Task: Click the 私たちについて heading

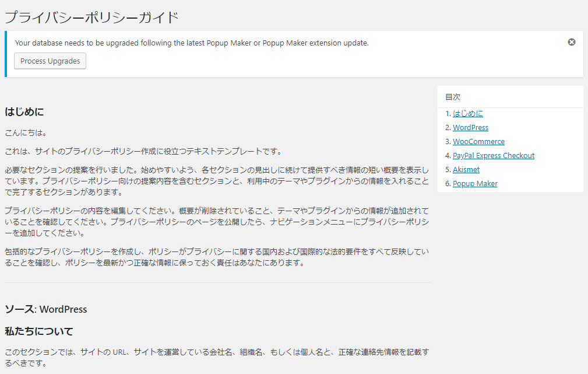Action: coord(39,331)
